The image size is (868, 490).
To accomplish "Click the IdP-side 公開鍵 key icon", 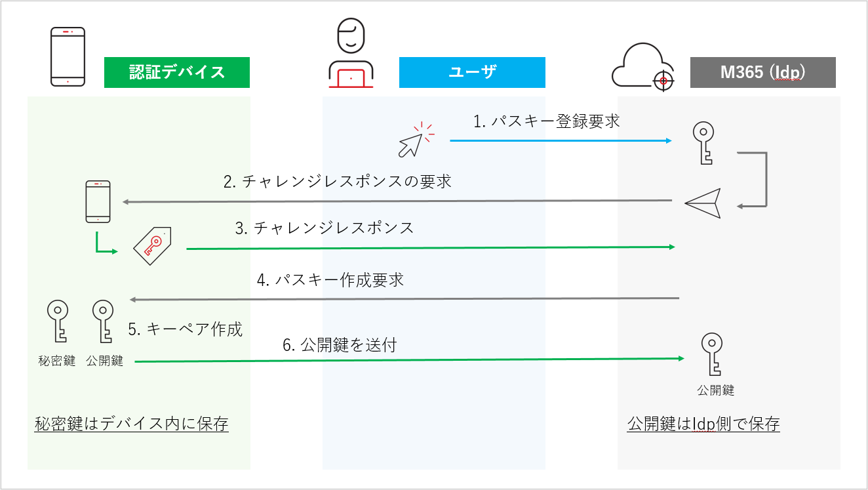I will tap(711, 354).
